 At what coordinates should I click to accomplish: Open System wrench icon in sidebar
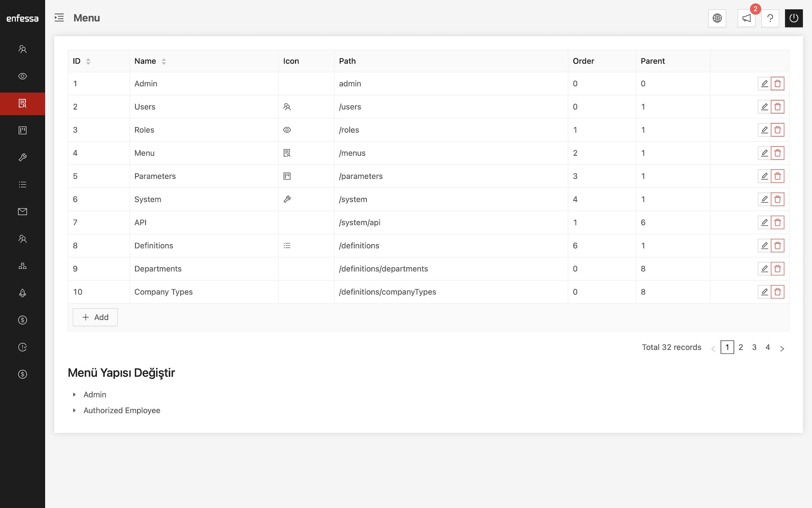point(22,157)
